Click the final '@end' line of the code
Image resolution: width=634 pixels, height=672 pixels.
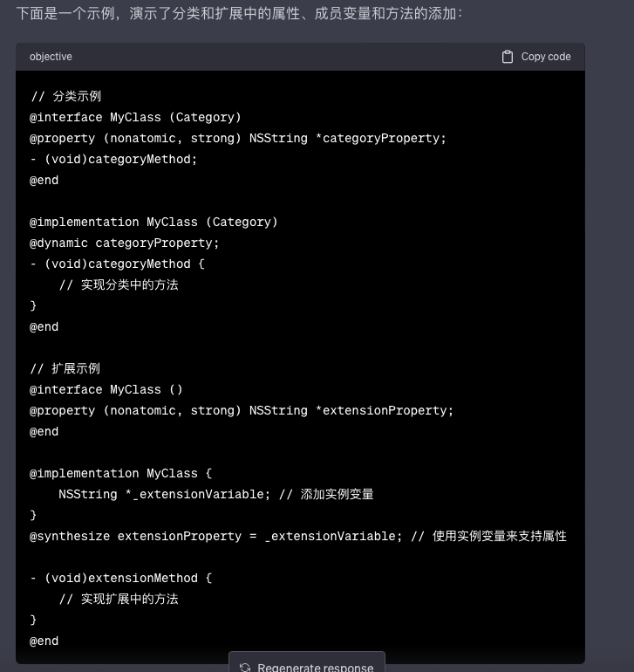click(44, 641)
